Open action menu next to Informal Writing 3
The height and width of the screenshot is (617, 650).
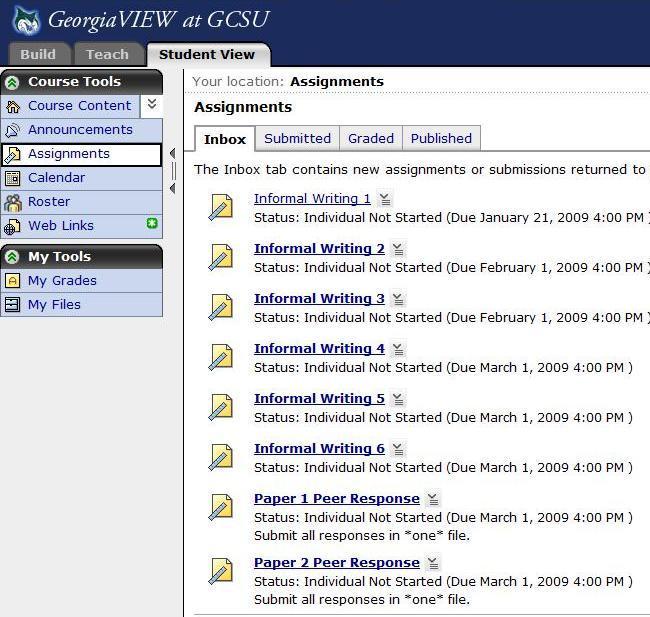pos(398,299)
